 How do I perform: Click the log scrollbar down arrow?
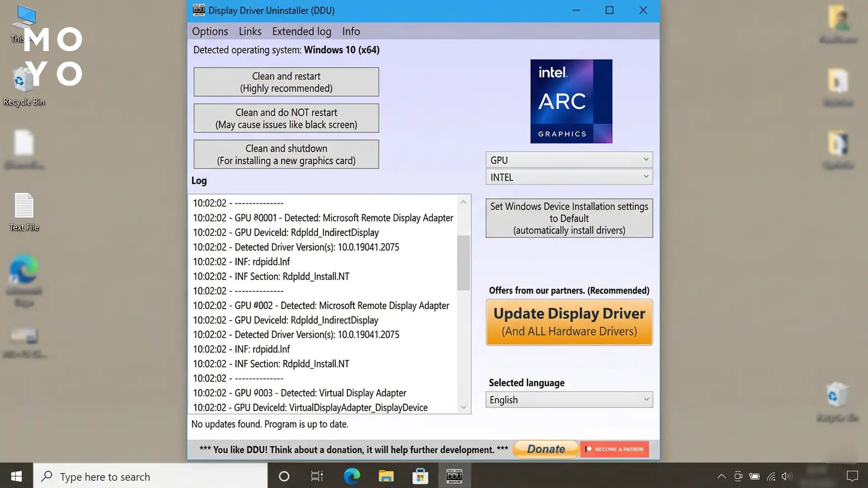pyautogui.click(x=463, y=407)
